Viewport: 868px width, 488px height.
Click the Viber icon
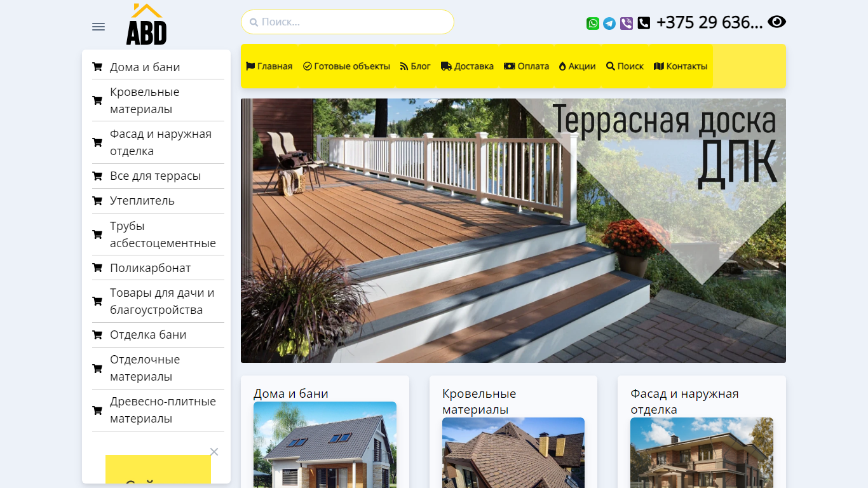(x=627, y=24)
